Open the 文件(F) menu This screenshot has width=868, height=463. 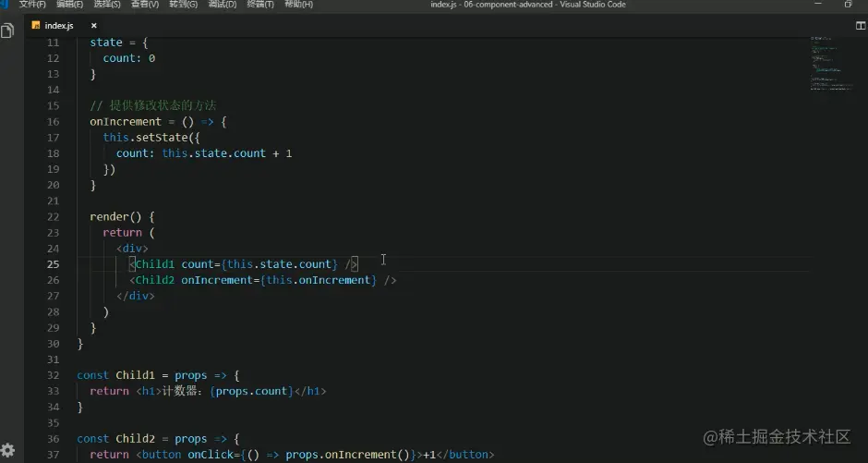tap(32, 5)
